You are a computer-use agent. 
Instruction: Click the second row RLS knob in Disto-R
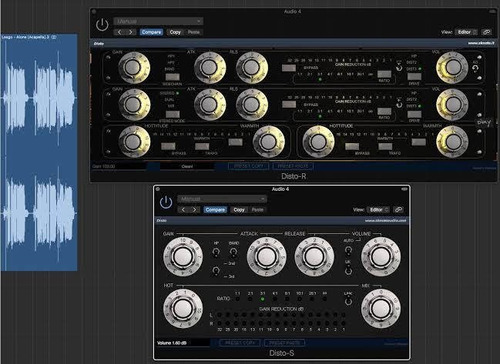pos(252,104)
